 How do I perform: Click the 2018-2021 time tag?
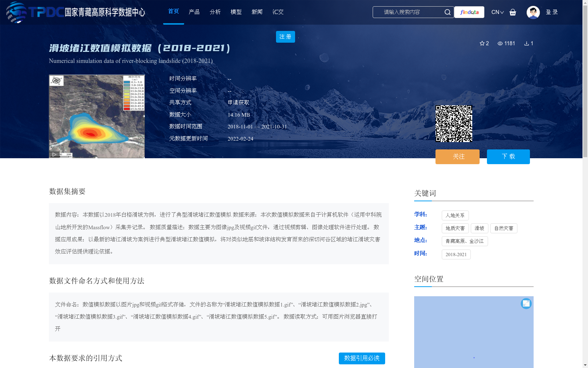(x=456, y=255)
